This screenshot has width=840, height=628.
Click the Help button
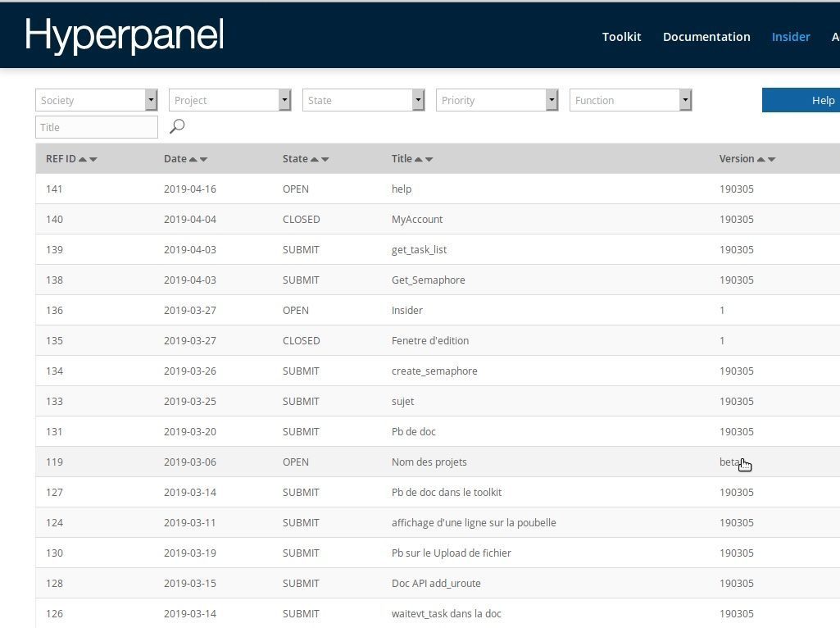[x=823, y=100]
